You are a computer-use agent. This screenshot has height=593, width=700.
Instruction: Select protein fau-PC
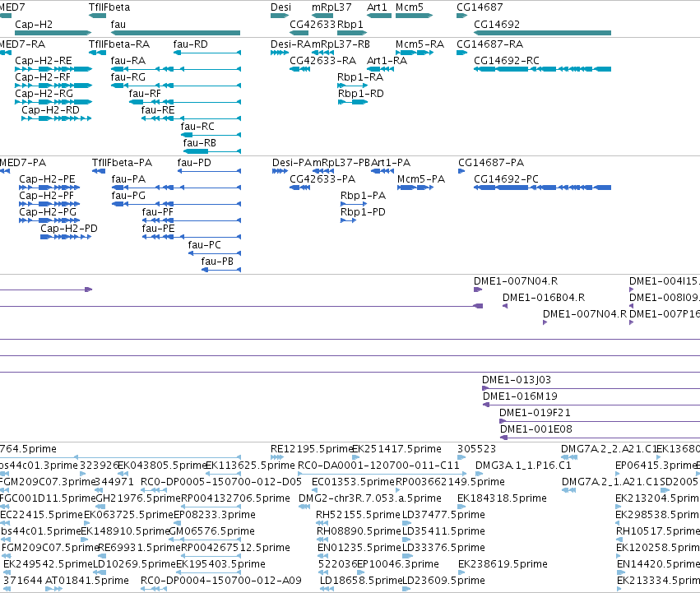click(215, 253)
